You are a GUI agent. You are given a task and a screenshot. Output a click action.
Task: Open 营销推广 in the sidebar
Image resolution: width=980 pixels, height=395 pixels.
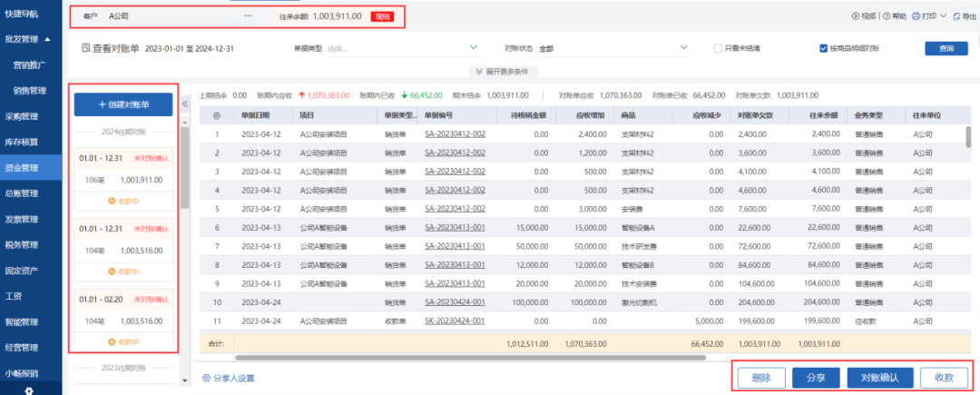[31, 64]
